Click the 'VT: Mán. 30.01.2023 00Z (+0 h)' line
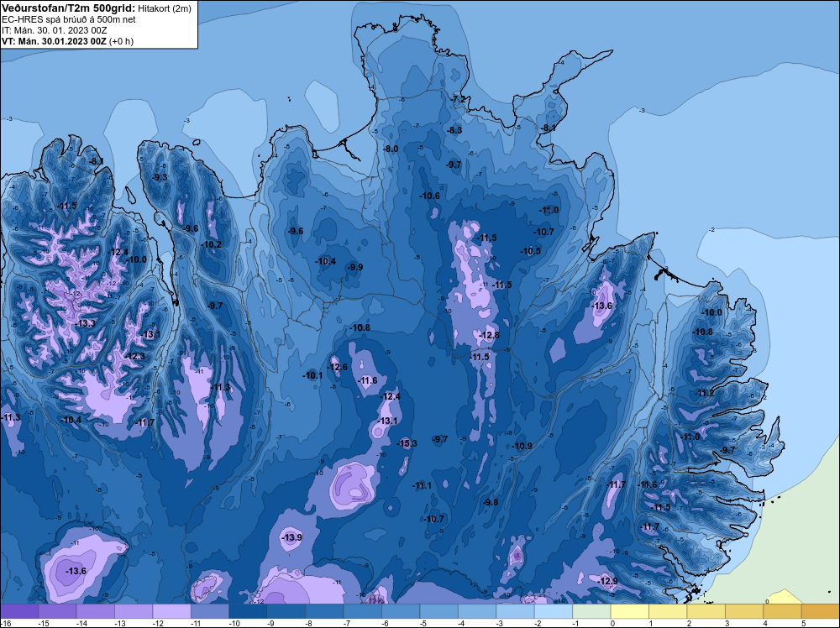Image resolution: width=840 pixels, height=628 pixels. (x=67, y=41)
